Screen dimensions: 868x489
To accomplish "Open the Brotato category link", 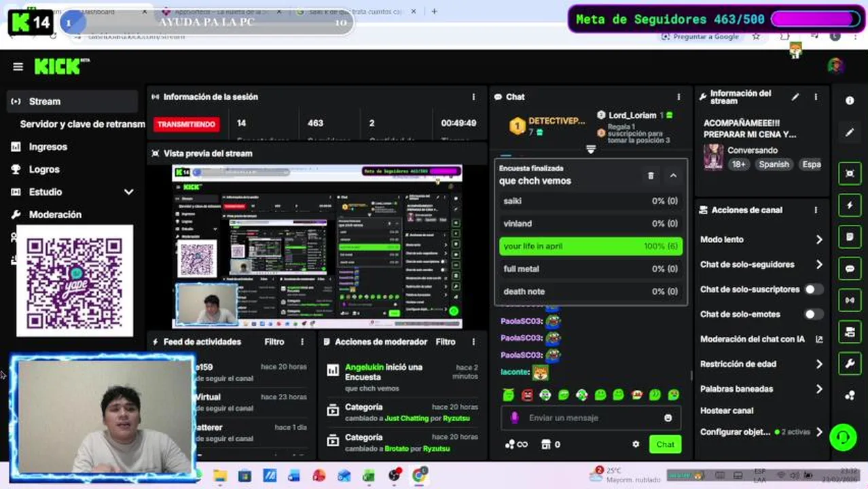I will [397, 449].
